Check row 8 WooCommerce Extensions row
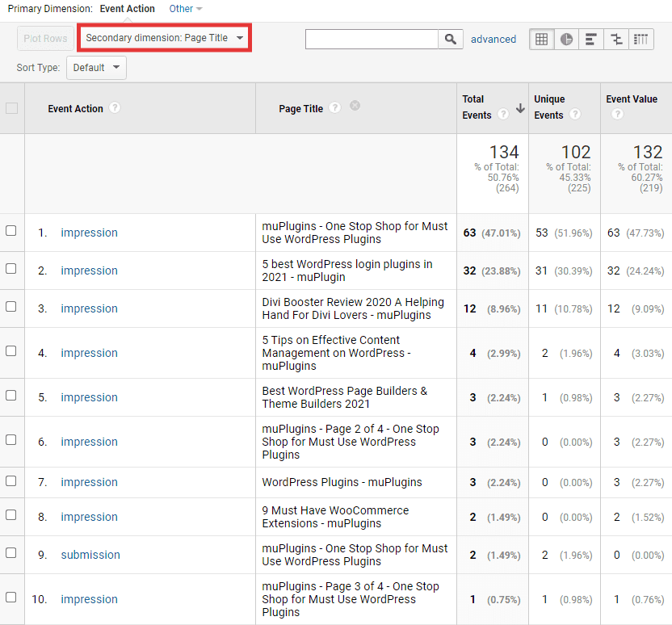 point(11,515)
